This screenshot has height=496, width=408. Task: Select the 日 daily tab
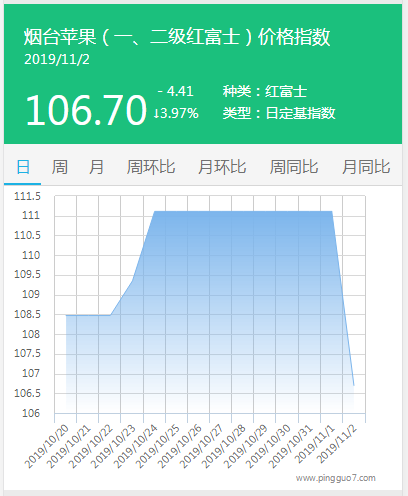coord(23,167)
